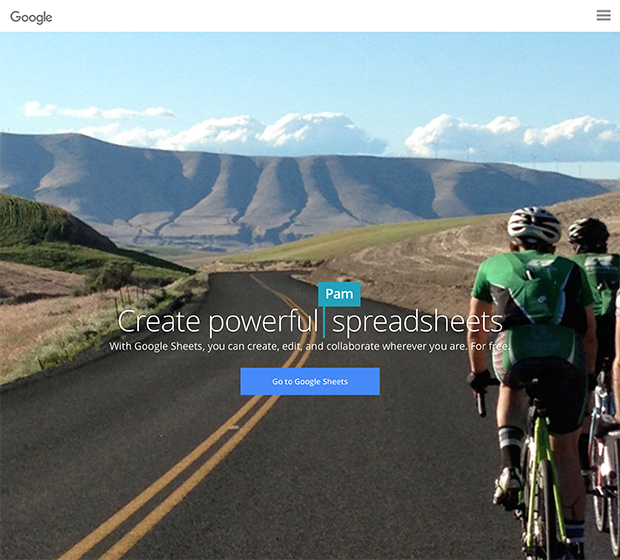
Task: Click the word 'spreadsheets' in the heading
Action: click(417, 323)
